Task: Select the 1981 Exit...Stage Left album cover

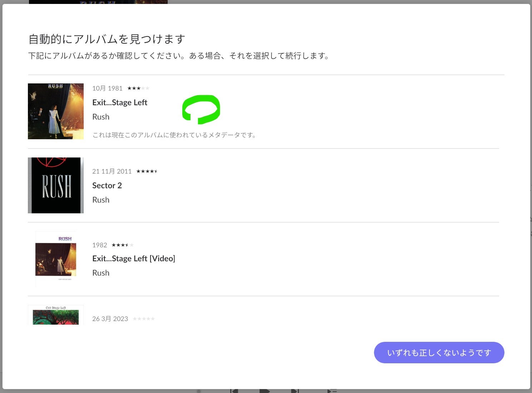Action: (56, 111)
